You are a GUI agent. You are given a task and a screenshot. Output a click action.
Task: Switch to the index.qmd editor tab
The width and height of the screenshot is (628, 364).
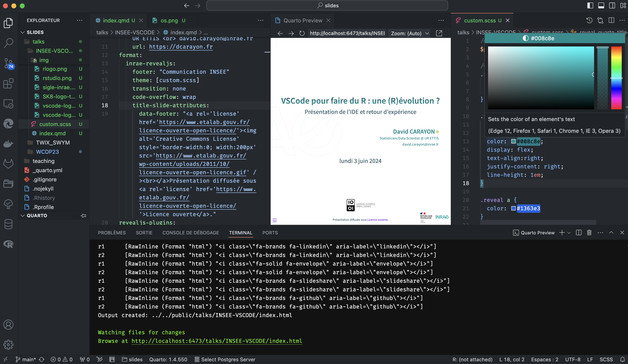click(x=116, y=21)
